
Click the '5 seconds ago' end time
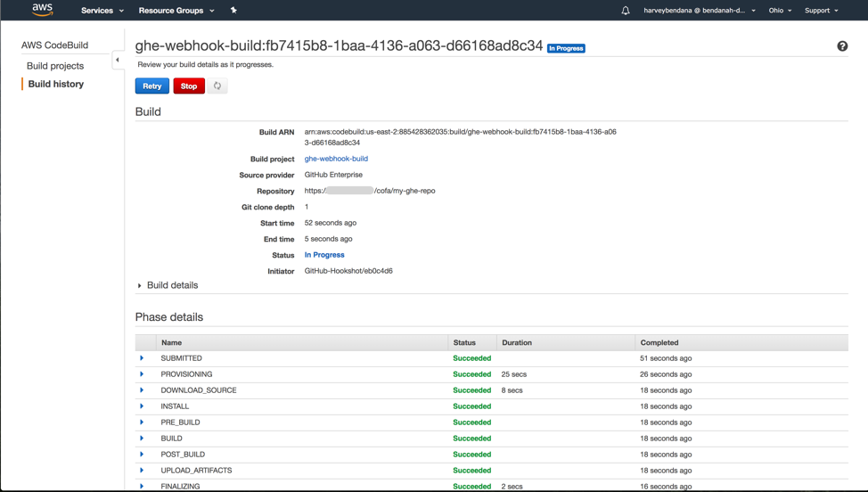click(328, 239)
